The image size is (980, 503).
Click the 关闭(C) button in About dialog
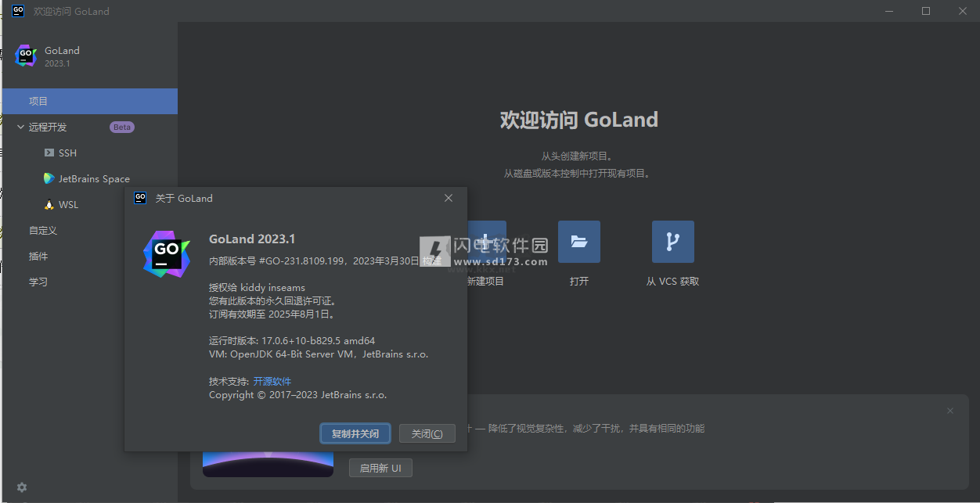(427, 433)
